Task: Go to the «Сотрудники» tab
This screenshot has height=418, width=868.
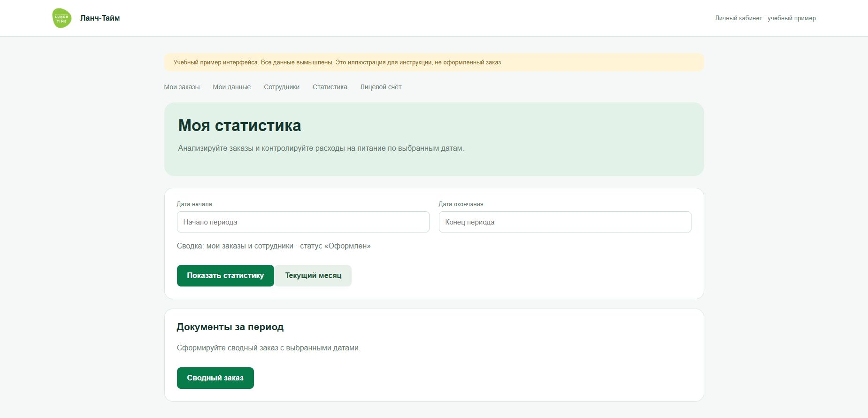Action: point(282,87)
